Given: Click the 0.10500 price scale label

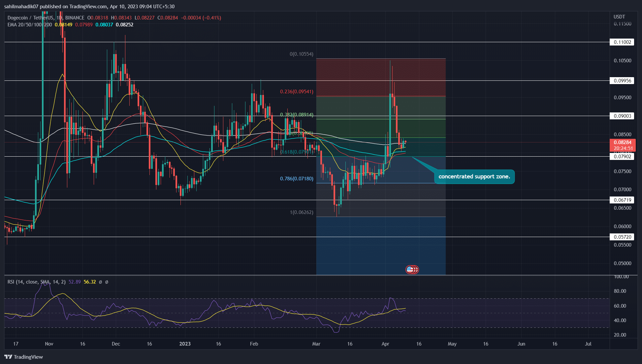Looking at the screenshot, I should pos(623,61).
